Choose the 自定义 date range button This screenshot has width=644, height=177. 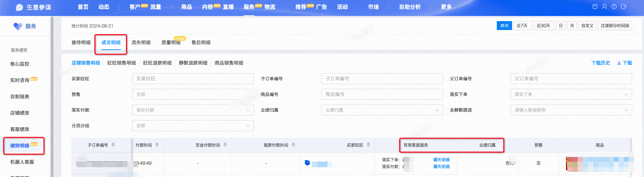tap(587, 26)
